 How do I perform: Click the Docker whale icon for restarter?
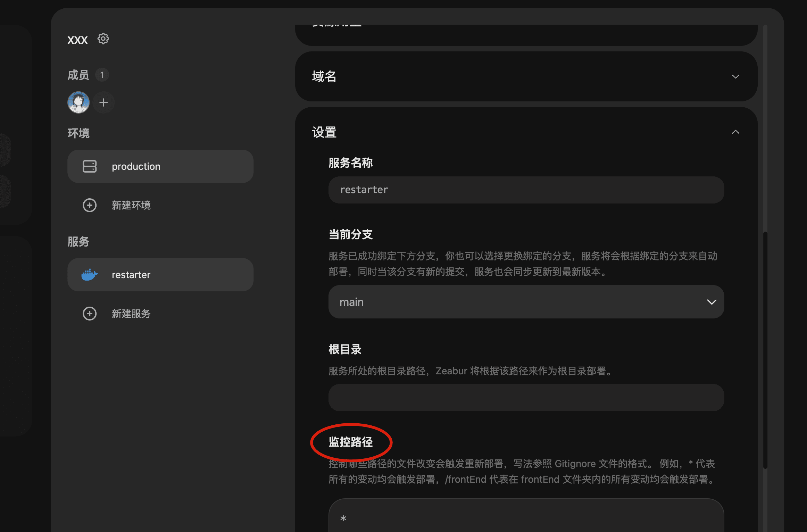click(89, 275)
